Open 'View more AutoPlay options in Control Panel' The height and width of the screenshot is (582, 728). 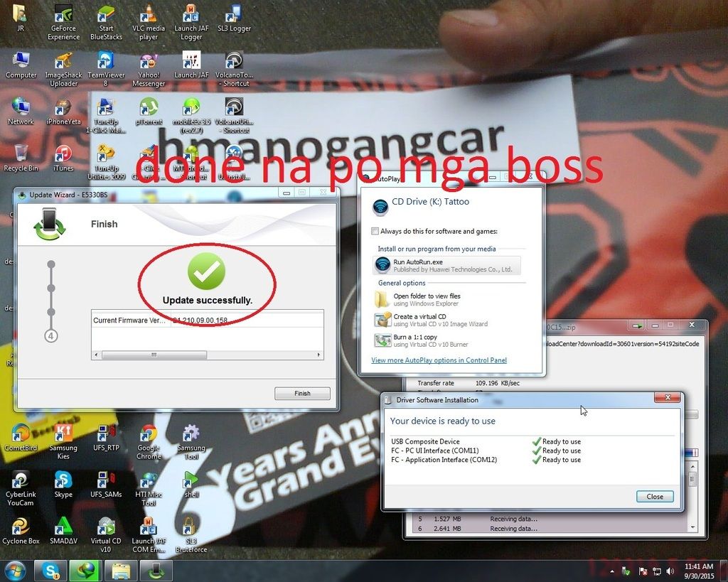tap(439, 360)
